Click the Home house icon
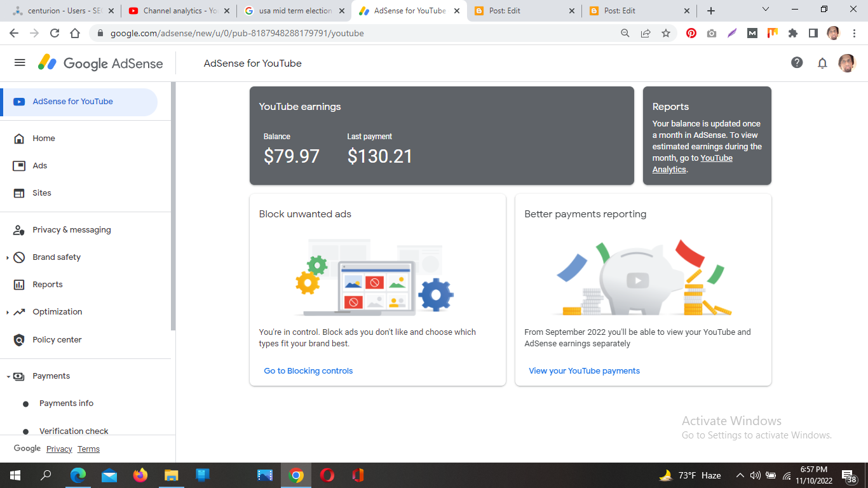The image size is (868, 488). click(x=20, y=139)
